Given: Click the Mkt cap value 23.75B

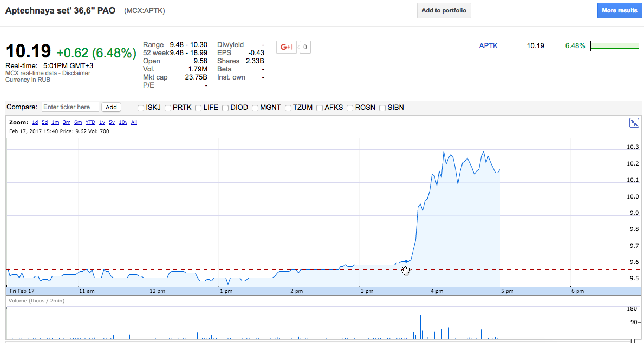Looking at the screenshot, I should [x=196, y=77].
